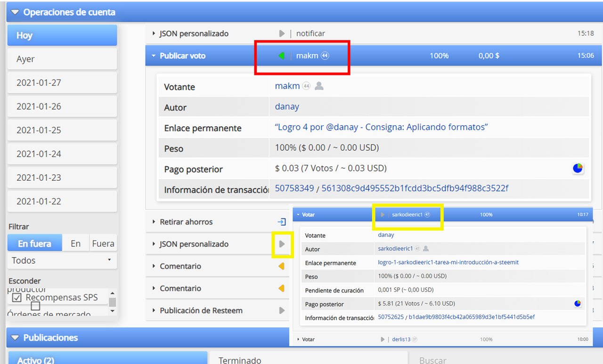Image resolution: width=603 pixels, height=364 pixels.
Task: Choose the Fuera filter tab
Action: 103,243
